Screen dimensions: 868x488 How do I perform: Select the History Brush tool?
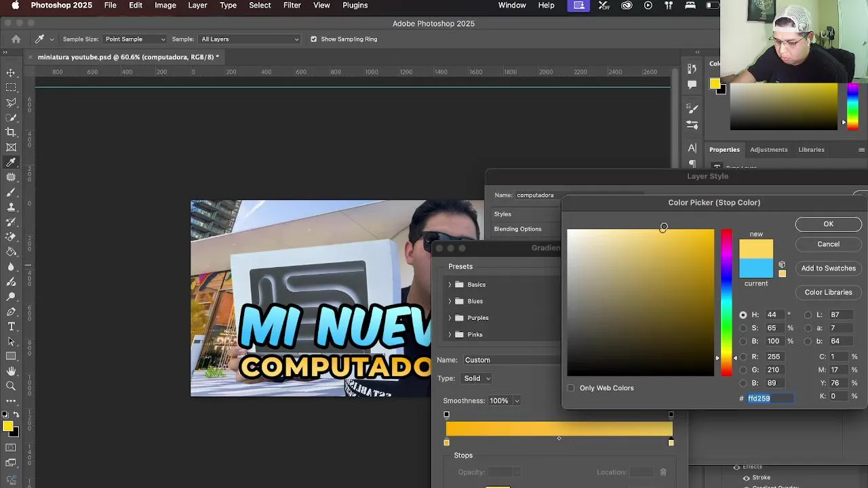click(x=11, y=222)
